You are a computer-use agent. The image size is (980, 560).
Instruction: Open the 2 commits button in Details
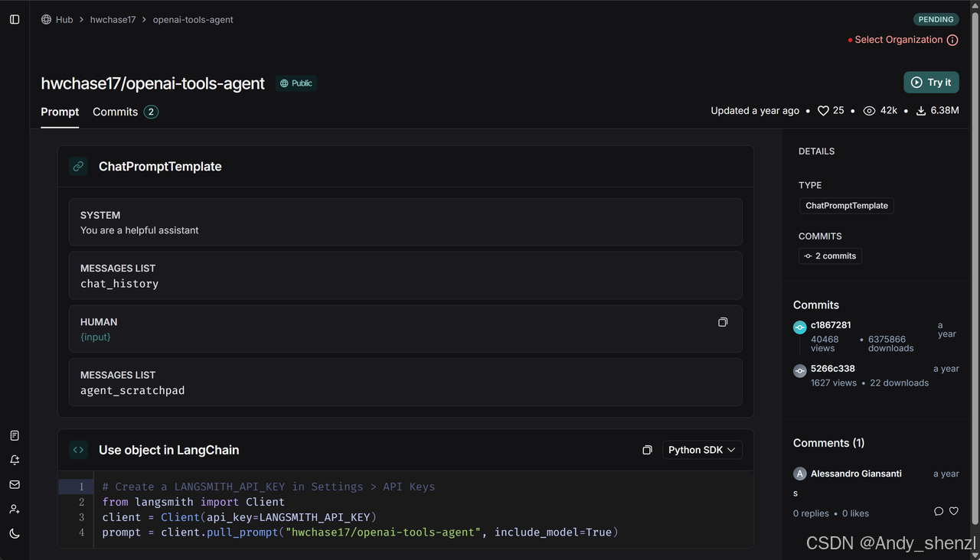(830, 256)
